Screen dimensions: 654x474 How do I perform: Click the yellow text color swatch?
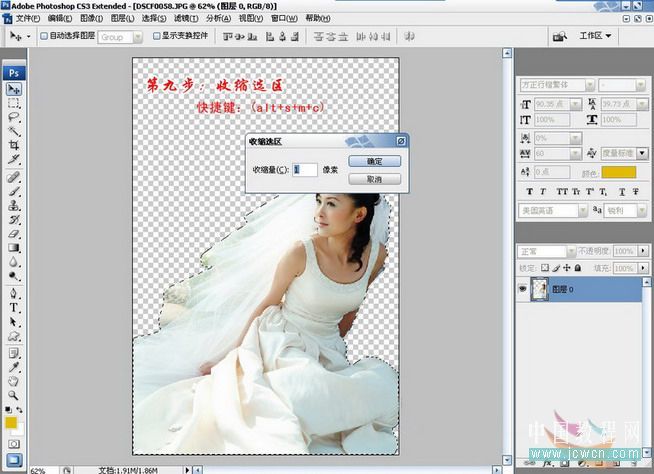(619, 173)
